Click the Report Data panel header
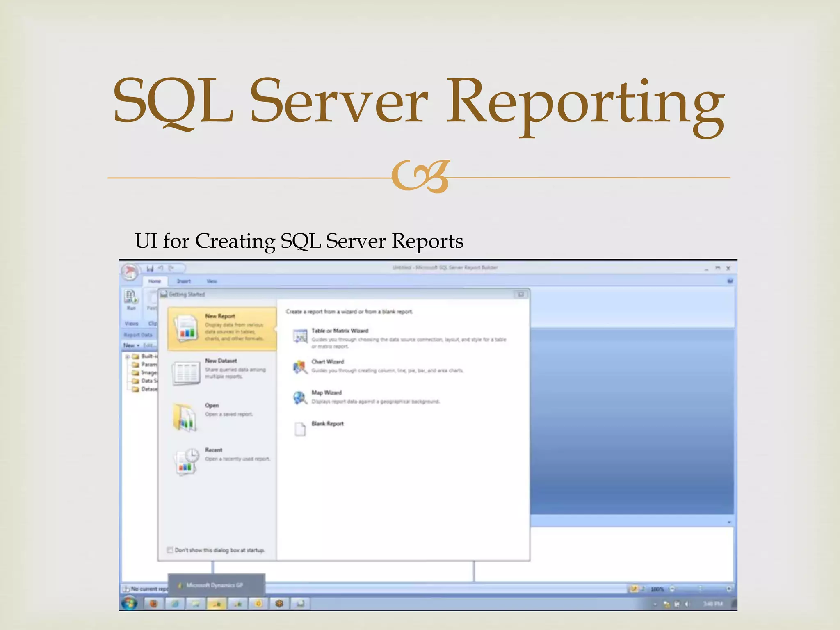This screenshot has width=840, height=630. pos(138,335)
